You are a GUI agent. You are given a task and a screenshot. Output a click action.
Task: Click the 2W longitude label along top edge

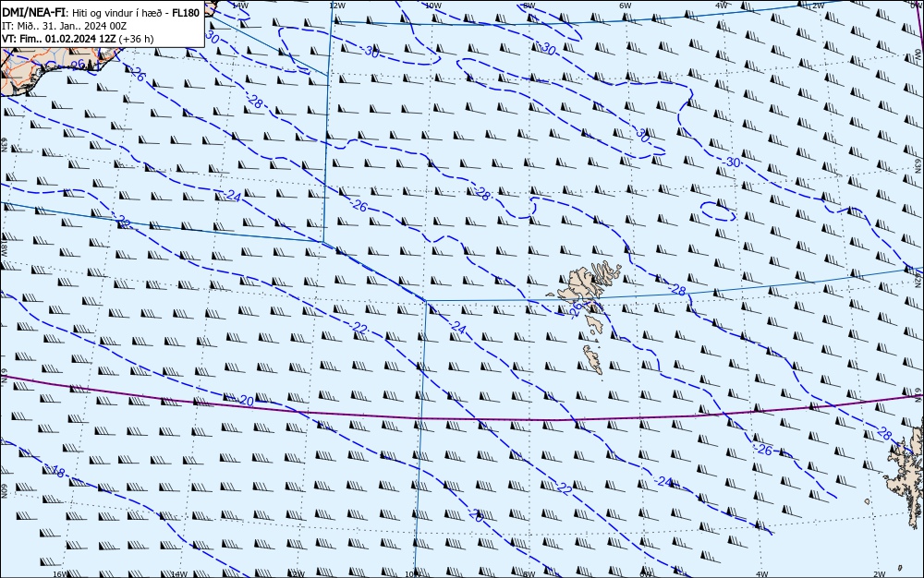[818, 5]
